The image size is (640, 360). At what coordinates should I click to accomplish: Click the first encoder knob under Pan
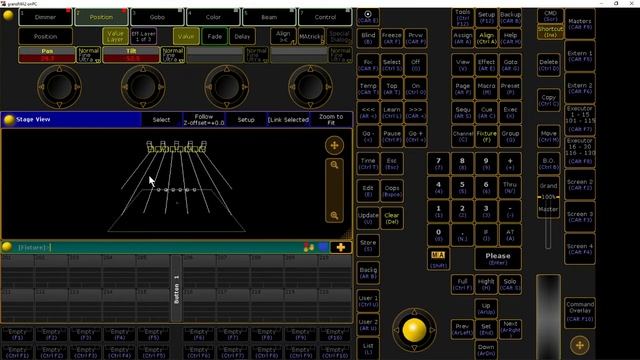click(x=59, y=87)
